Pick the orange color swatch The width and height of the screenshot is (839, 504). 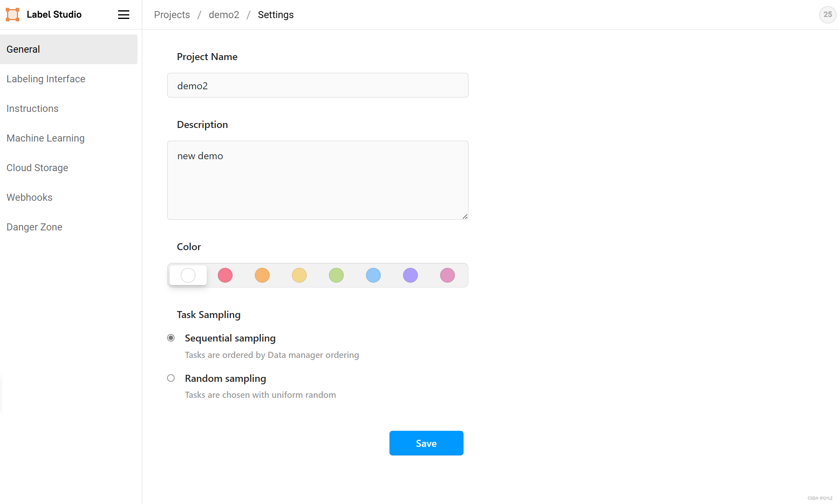tap(262, 275)
